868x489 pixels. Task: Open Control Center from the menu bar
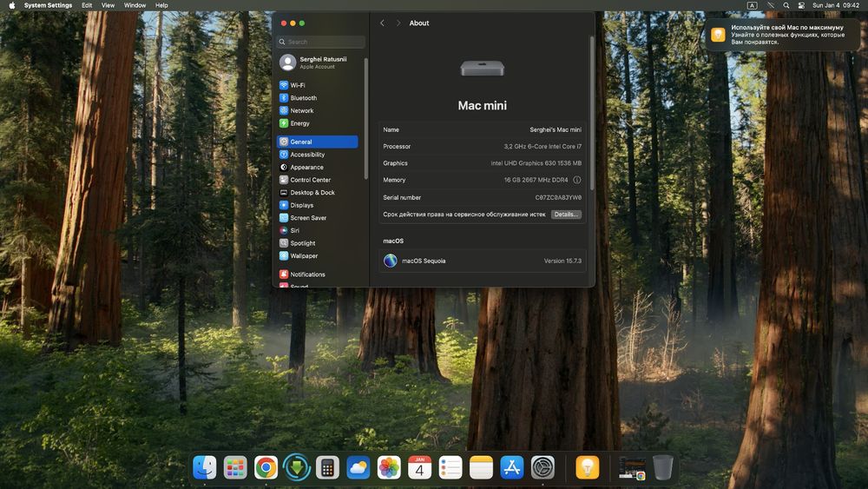pyautogui.click(x=801, y=5)
